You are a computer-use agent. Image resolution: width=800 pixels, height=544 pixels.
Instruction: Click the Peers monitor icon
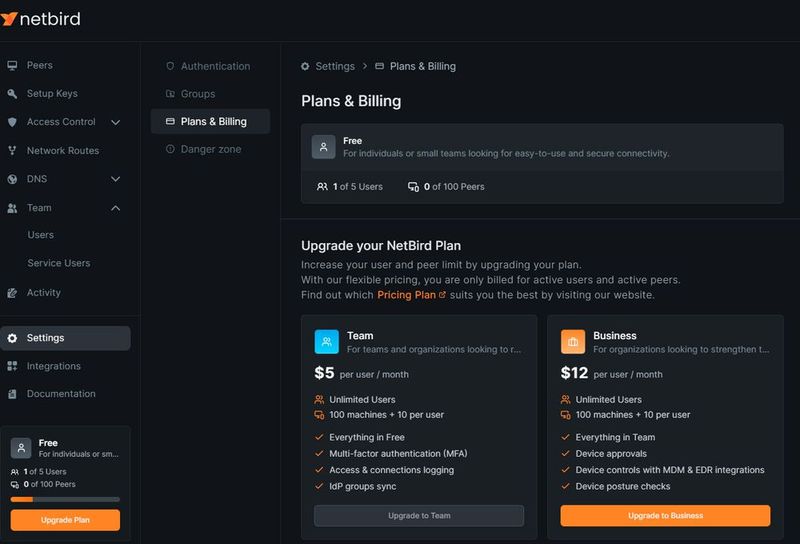[x=12, y=66]
